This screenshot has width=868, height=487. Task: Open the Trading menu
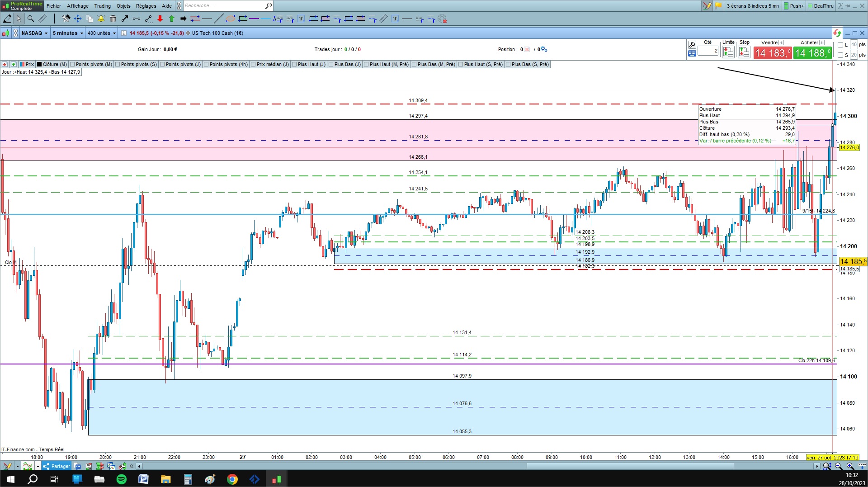[x=103, y=6]
